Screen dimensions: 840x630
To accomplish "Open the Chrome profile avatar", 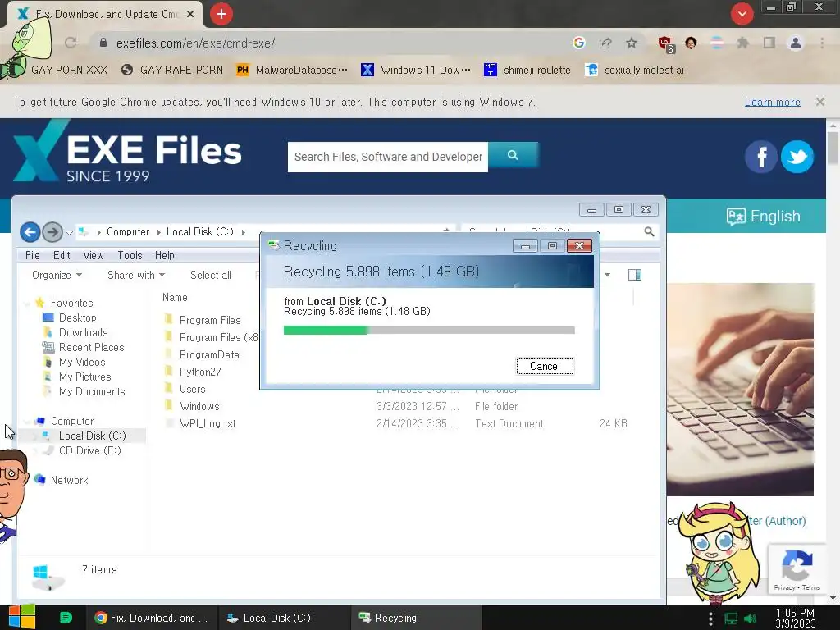I will [x=796, y=43].
